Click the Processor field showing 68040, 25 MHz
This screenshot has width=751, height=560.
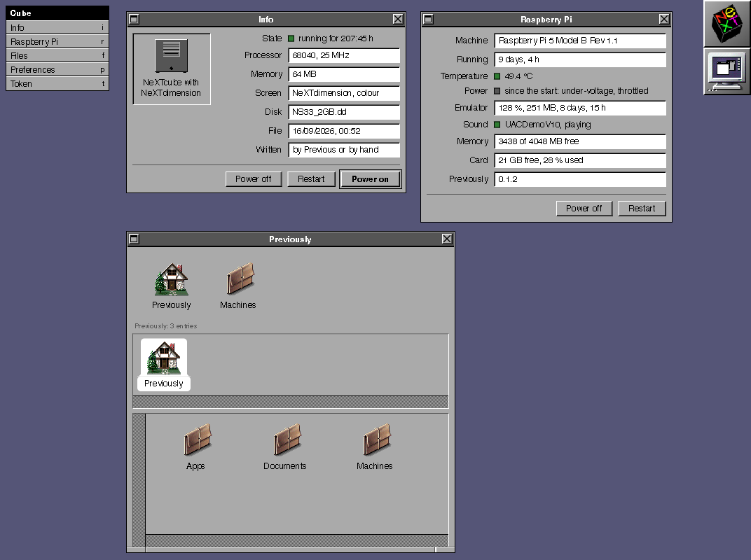pyautogui.click(x=344, y=55)
